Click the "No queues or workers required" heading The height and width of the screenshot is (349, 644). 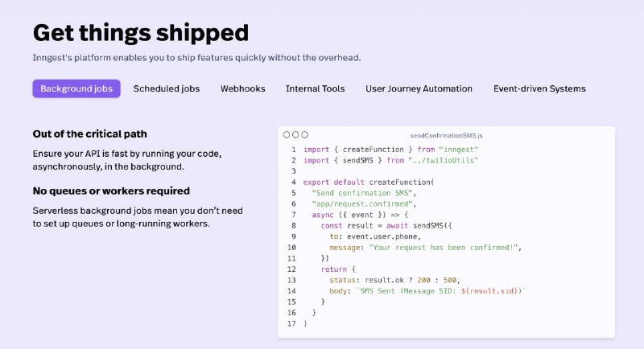(111, 191)
